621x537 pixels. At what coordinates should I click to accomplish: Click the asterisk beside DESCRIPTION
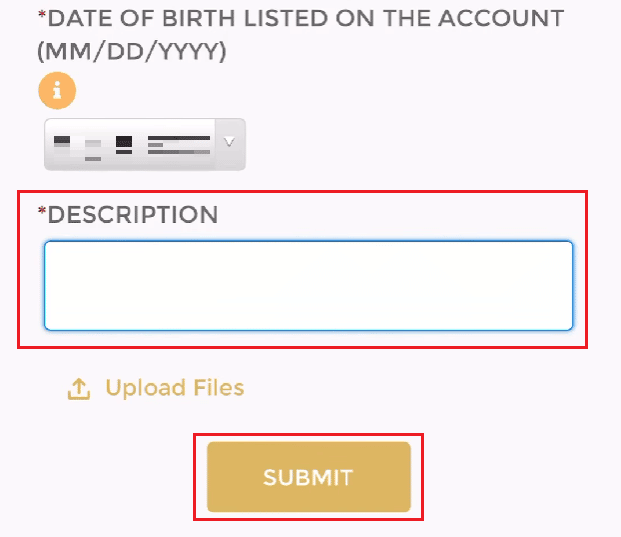pos(42,212)
